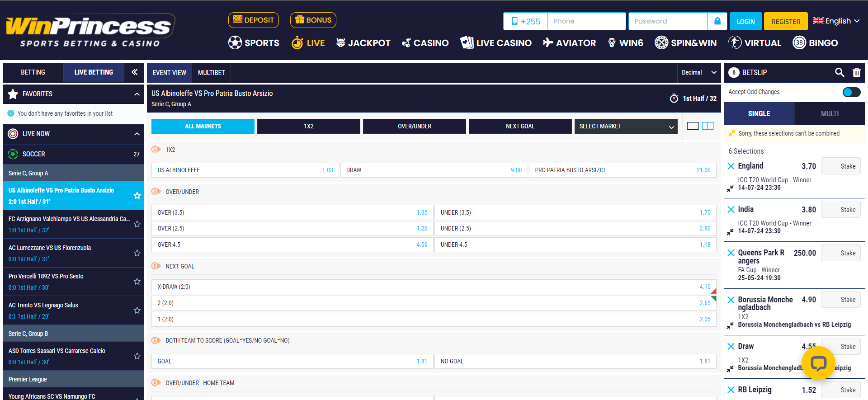The height and width of the screenshot is (400, 868).
Task: Filter markets by Over/Under
Action: pos(415,126)
